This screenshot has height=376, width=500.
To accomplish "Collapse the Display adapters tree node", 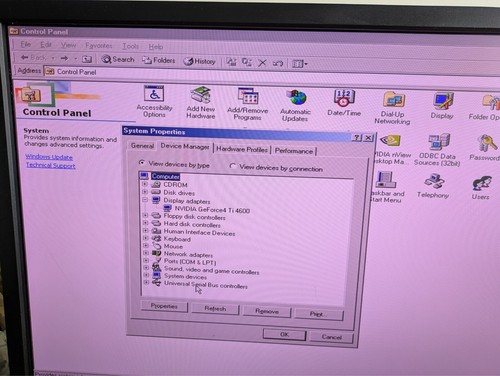I will tap(145, 200).
